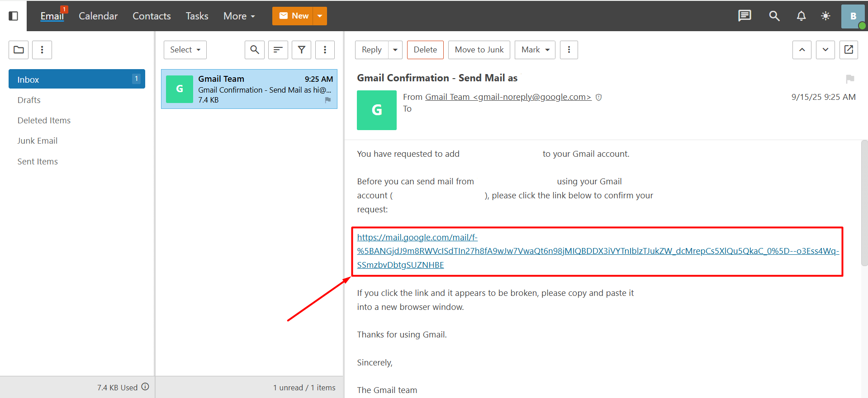Open the Contacts tab

[x=152, y=16]
